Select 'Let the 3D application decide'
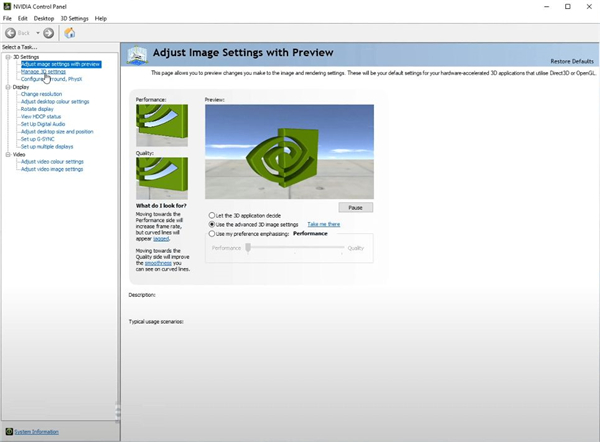The height and width of the screenshot is (442, 600). point(211,215)
